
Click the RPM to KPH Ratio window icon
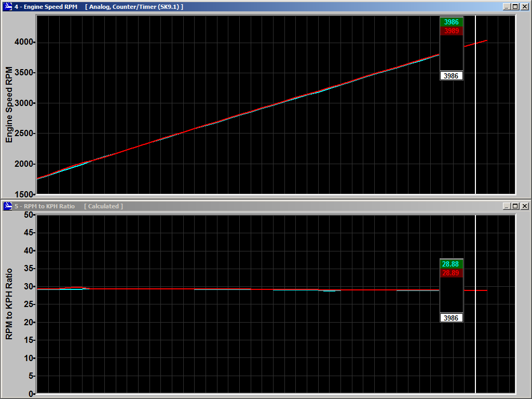point(7,206)
